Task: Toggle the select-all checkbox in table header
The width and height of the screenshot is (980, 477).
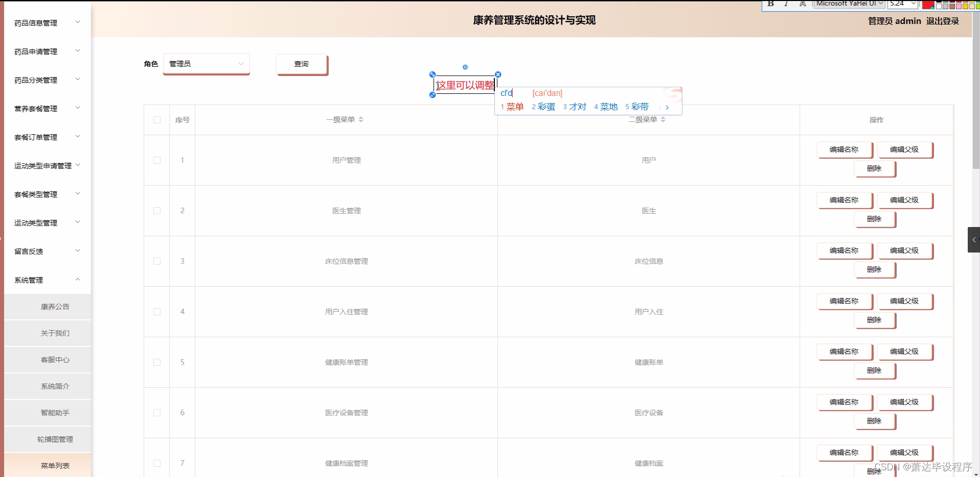Action: [157, 120]
